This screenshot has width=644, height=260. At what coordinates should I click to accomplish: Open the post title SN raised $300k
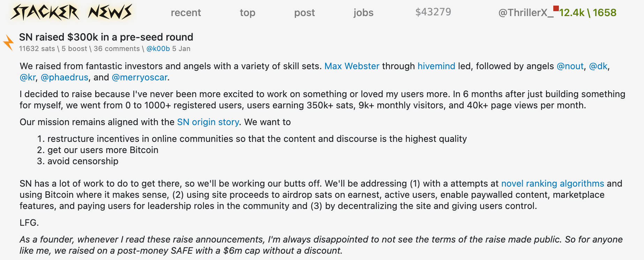[x=106, y=37]
